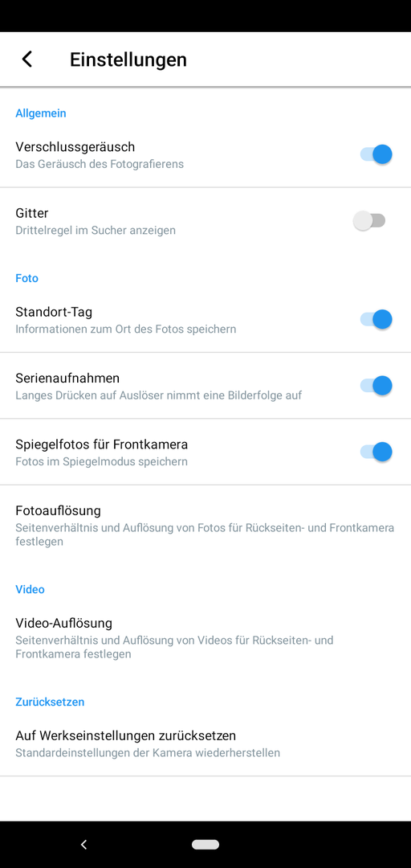The width and height of the screenshot is (411, 868).
Task: Tap the Zurücksetzen section header
Action: (x=50, y=702)
